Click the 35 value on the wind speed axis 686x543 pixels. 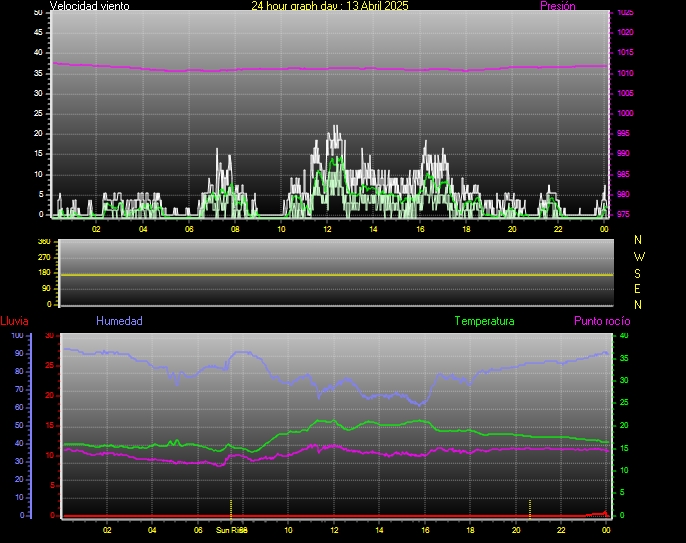(x=38, y=73)
